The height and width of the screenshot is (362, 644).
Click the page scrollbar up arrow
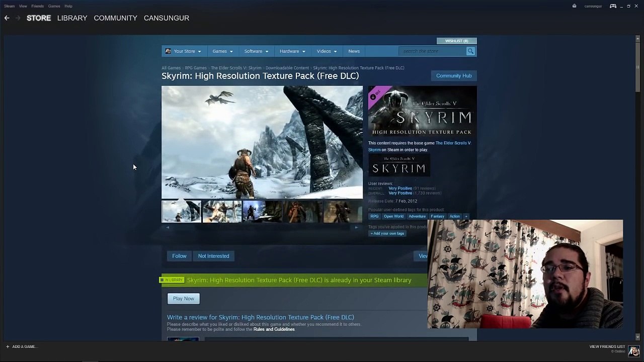(x=638, y=38)
